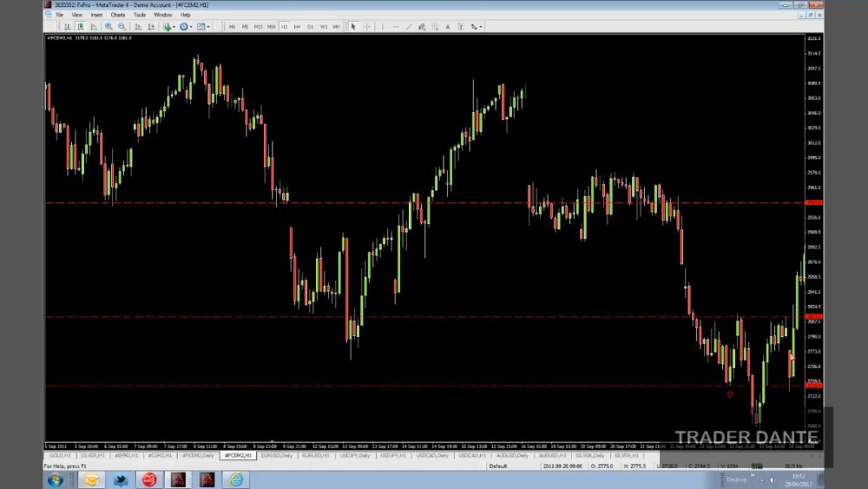
Task: Zoom out on the chart
Action: [x=122, y=27]
